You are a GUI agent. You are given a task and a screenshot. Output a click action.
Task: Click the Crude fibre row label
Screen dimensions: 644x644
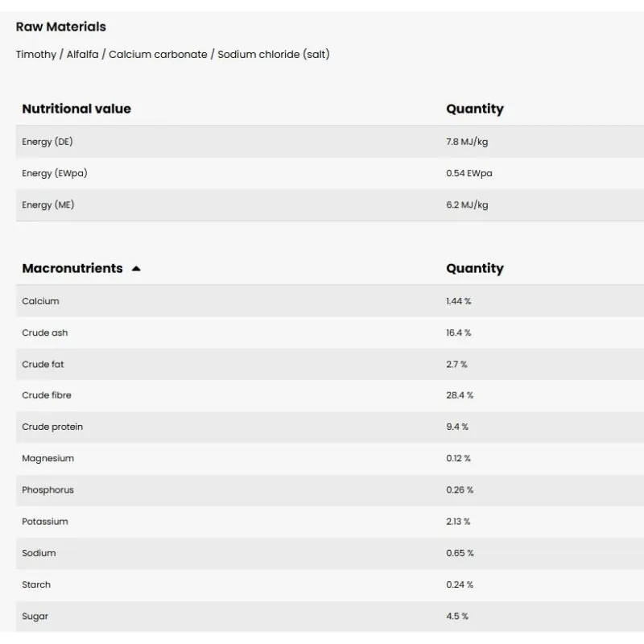(x=47, y=395)
